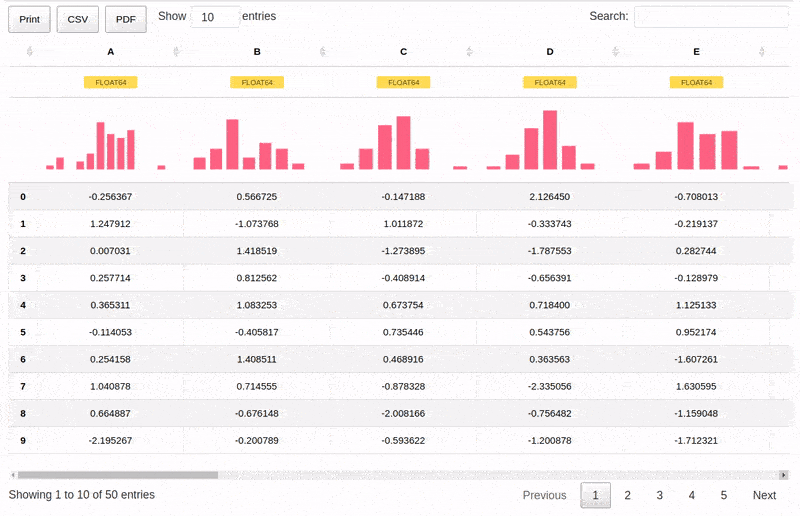The height and width of the screenshot is (516, 800).
Task: Select cell value 2.126450
Action: [549, 196]
